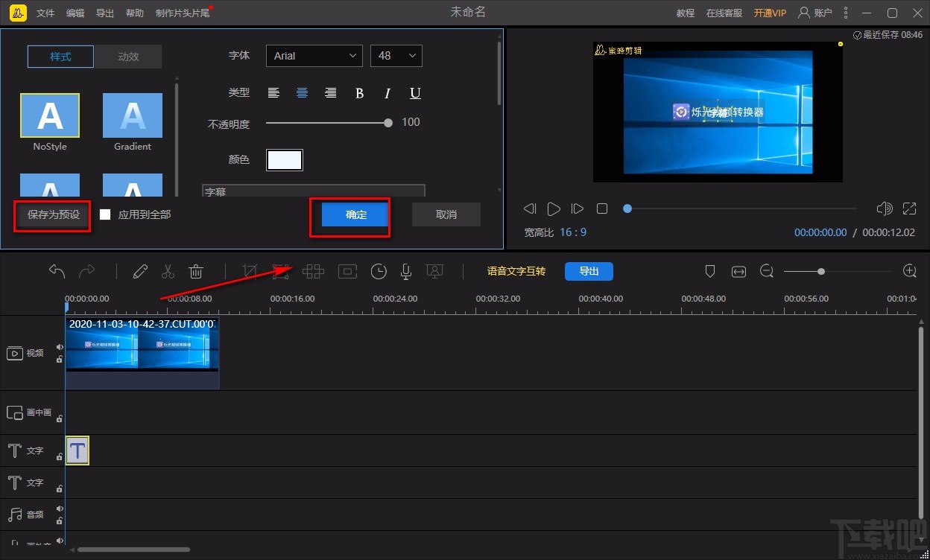Viewport: 930px width, 560px height.
Task: Click the redo arrow in the timeline toolbar
Action: [x=87, y=271]
